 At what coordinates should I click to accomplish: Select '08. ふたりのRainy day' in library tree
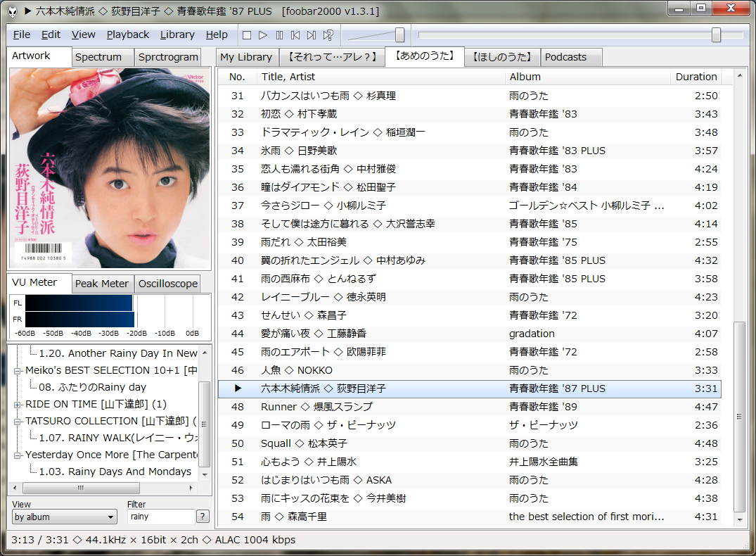pos(93,387)
